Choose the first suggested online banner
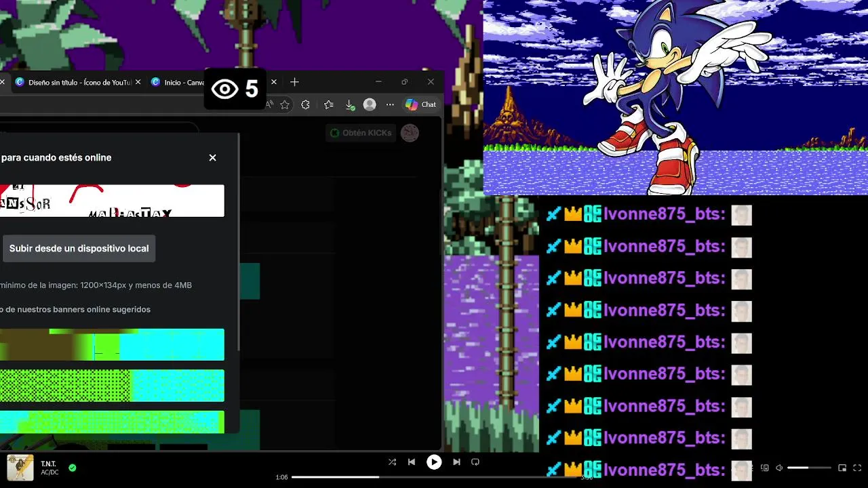This screenshot has width=868, height=488. point(112,344)
